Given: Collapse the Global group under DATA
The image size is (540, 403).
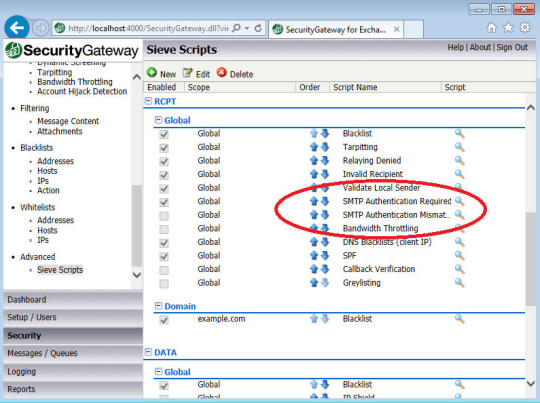Looking at the screenshot, I should point(158,371).
